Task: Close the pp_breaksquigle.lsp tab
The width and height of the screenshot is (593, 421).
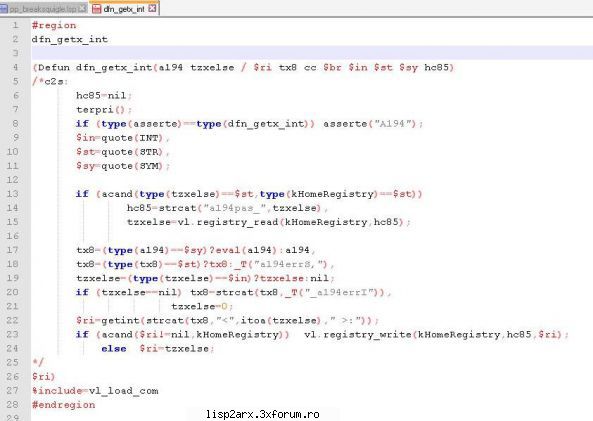Action: 82,8
